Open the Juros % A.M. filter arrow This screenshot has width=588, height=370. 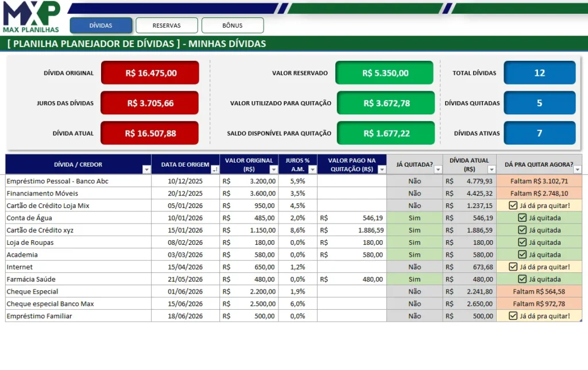click(x=312, y=169)
